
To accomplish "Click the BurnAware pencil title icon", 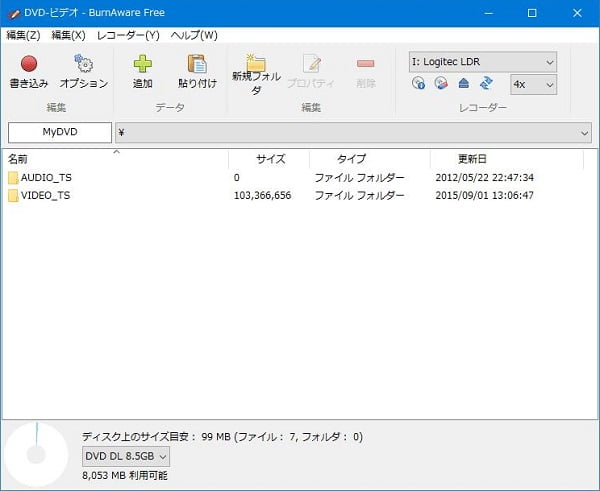I will (14, 13).
